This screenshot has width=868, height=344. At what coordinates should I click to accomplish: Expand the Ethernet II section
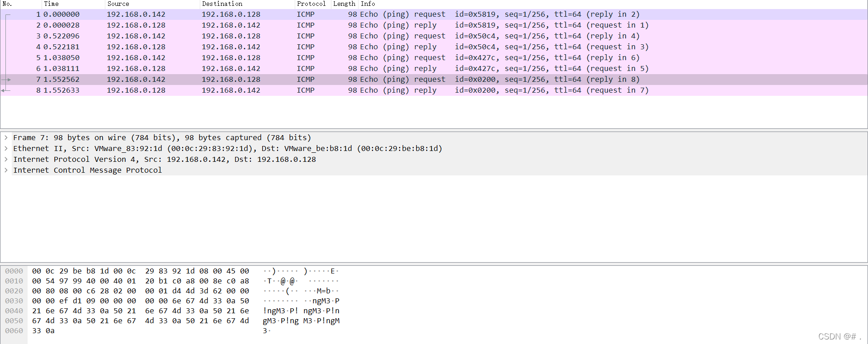6,148
